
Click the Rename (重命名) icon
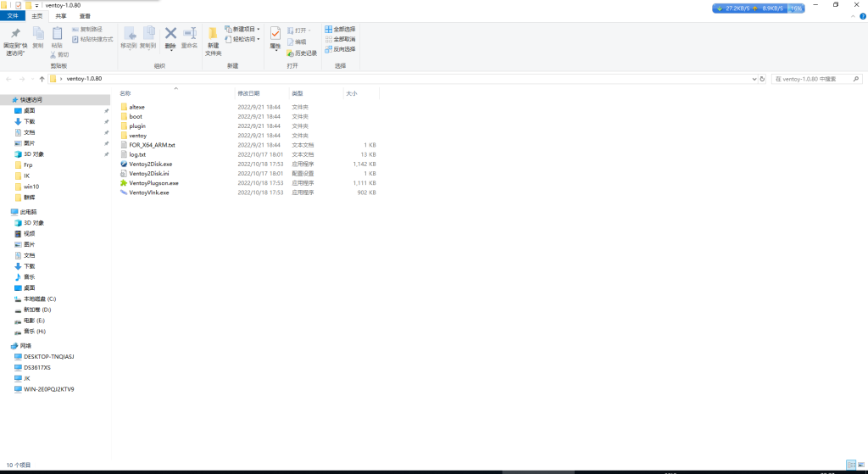point(189,33)
